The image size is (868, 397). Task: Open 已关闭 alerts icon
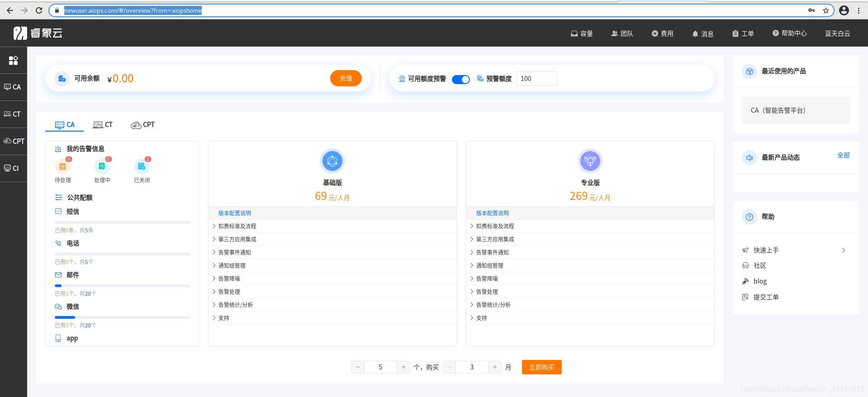click(142, 166)
